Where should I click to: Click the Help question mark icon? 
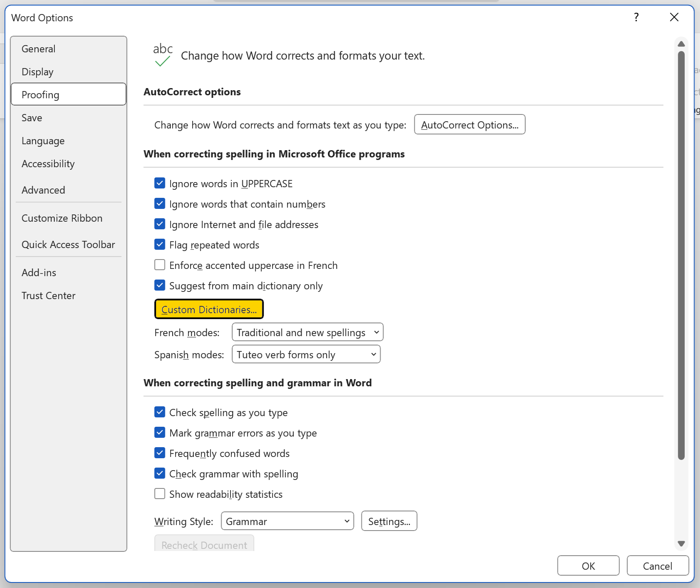(x=636, y=17)
